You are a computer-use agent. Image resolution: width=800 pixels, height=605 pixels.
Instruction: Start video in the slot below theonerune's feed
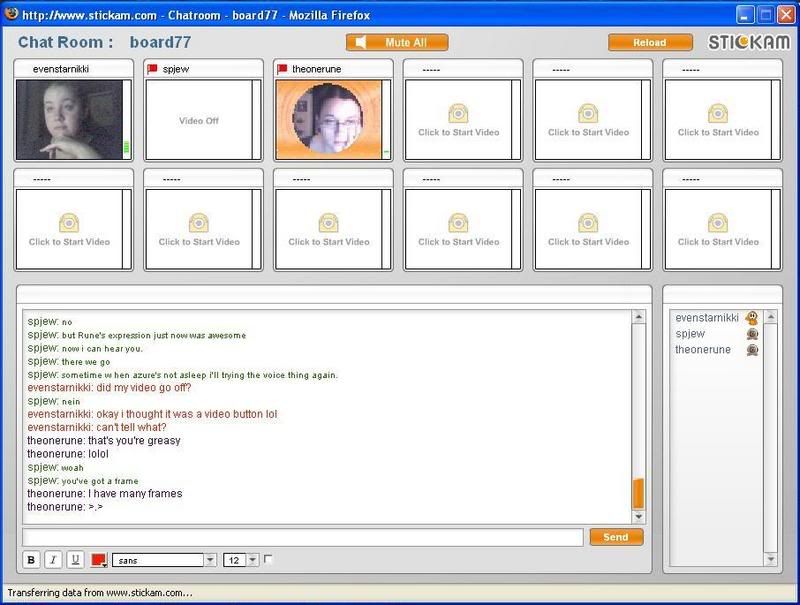click(x=329, y=229)
